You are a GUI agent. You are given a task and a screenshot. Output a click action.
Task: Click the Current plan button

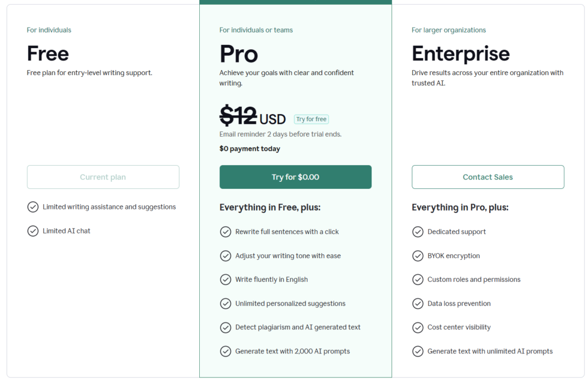(x=103, y=177)
